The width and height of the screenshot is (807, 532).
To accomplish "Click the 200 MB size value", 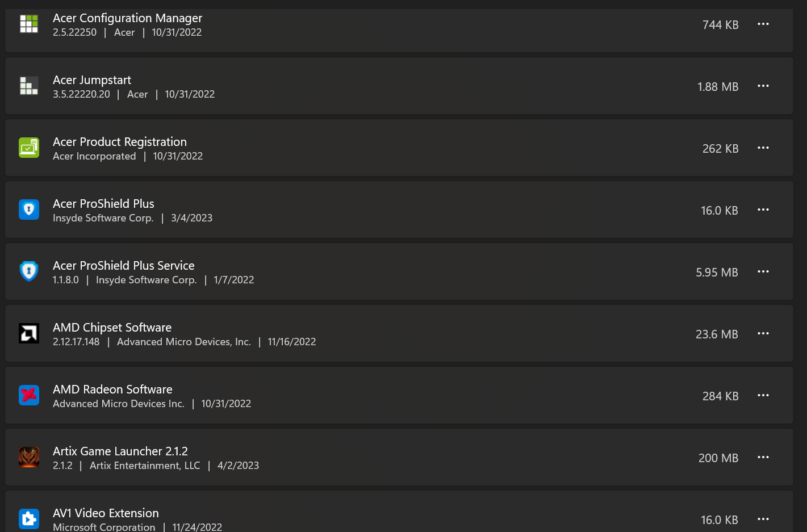I will tap(718, 458).
